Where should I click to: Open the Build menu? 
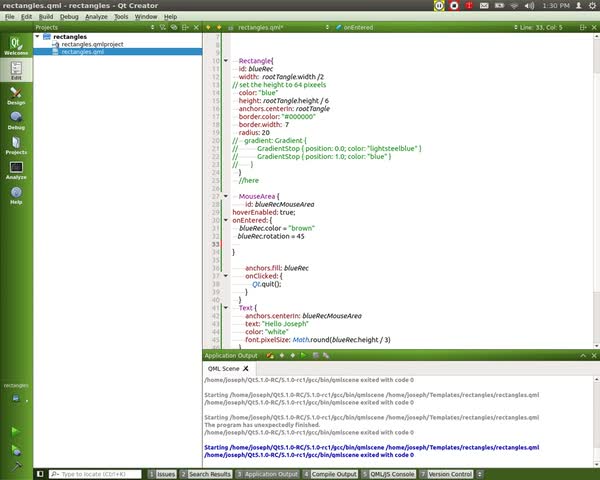click(x=46, y=17)
